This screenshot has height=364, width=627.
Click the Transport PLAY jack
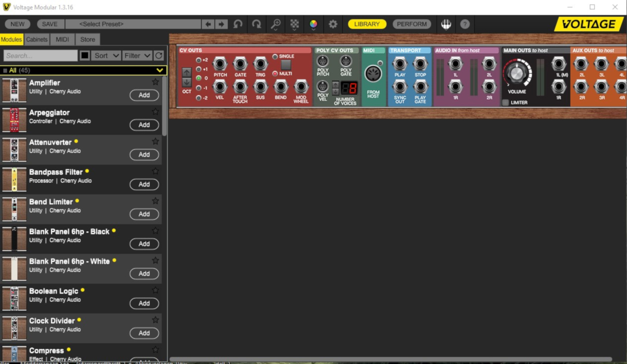pyautogui.click(x=400, y=64)
